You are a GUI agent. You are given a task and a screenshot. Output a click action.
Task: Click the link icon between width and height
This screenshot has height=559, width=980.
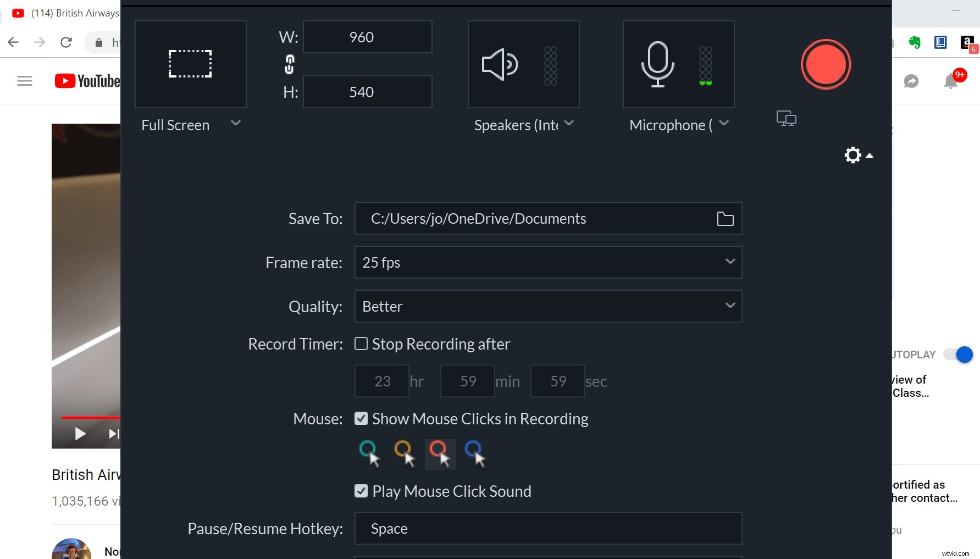click(x=289, y=64)
